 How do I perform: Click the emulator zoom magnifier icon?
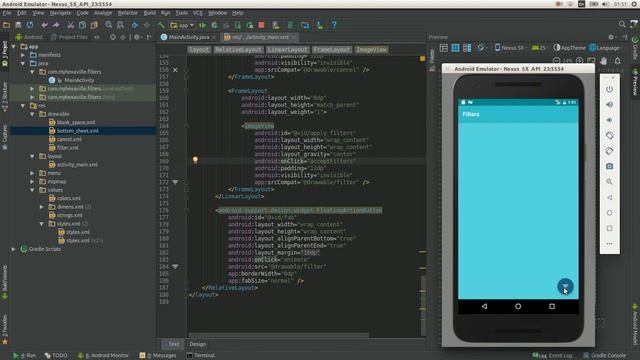coord(609,182)
